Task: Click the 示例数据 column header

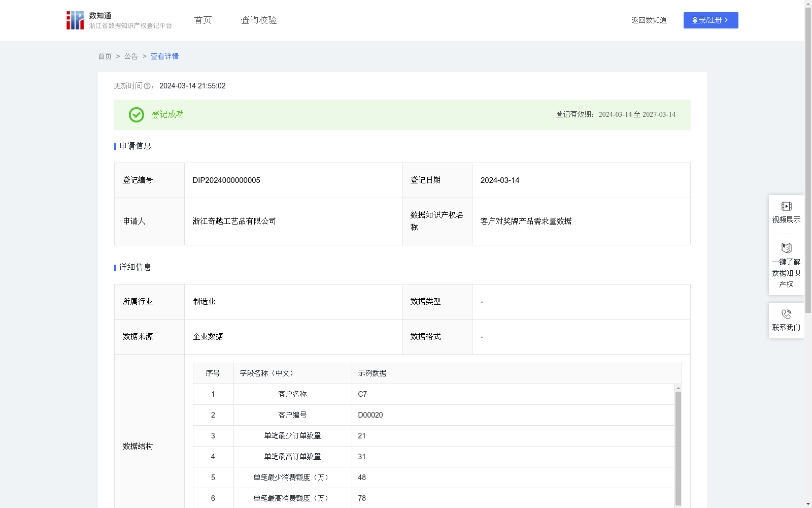Action: [x=517, y=373]
